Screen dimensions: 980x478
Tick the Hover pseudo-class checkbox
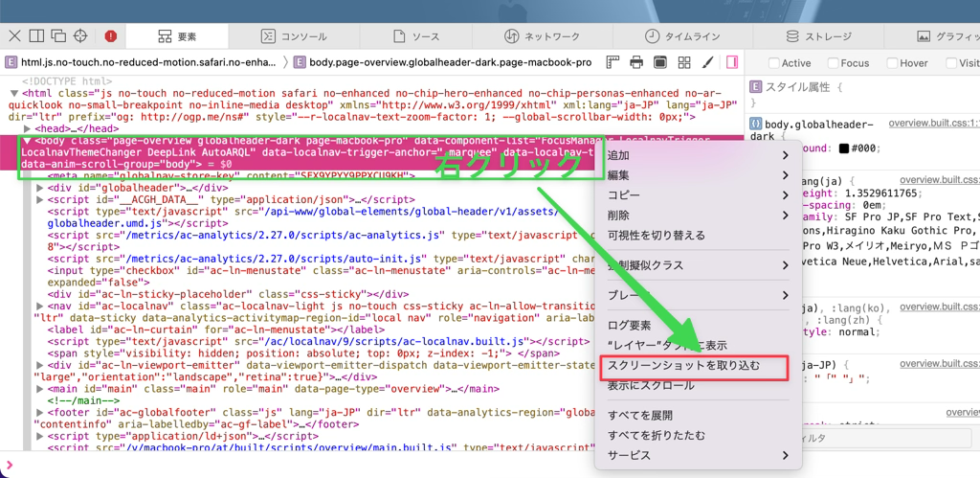(892, 63)
